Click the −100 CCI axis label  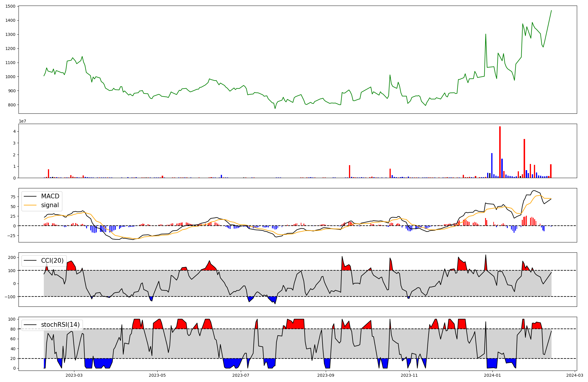click(x=10, y=297)
